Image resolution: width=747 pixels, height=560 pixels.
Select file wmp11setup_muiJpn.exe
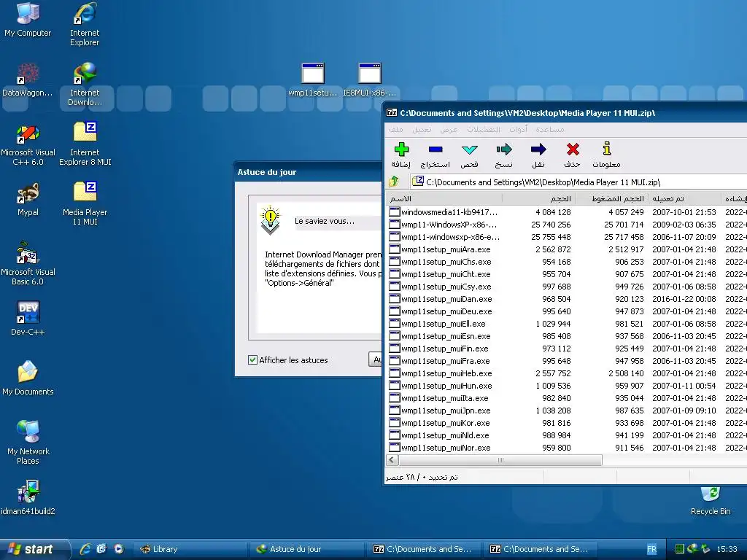point(446,410)
